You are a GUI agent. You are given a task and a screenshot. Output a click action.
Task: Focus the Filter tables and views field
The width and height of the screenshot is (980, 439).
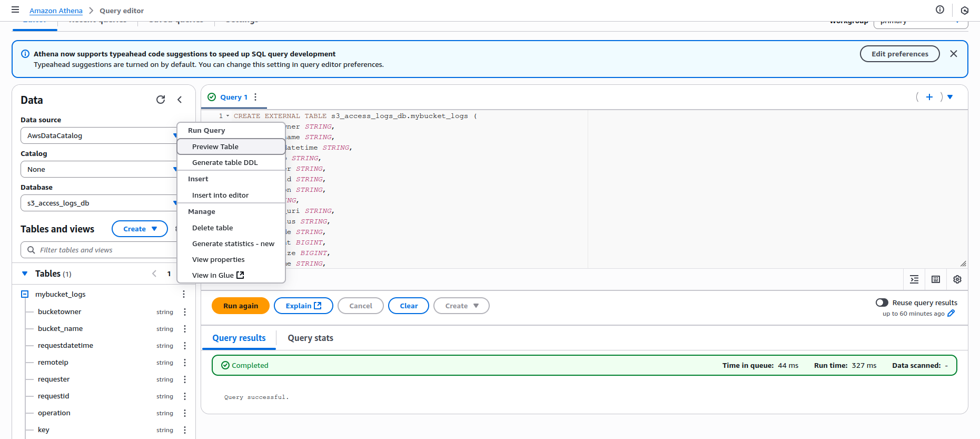tap(100, 250)
